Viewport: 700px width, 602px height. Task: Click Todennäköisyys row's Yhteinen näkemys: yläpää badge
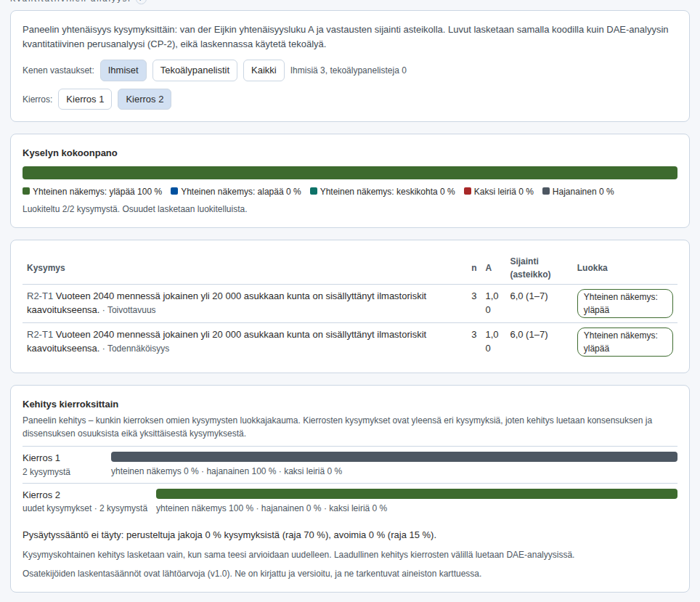[x=625, y=342]
